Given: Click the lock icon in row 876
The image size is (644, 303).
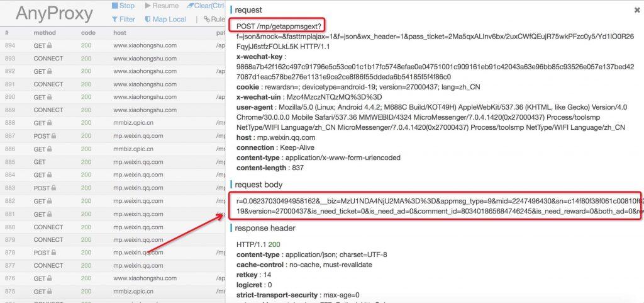Looking at the screenshot, I should (x=49, y=278).
